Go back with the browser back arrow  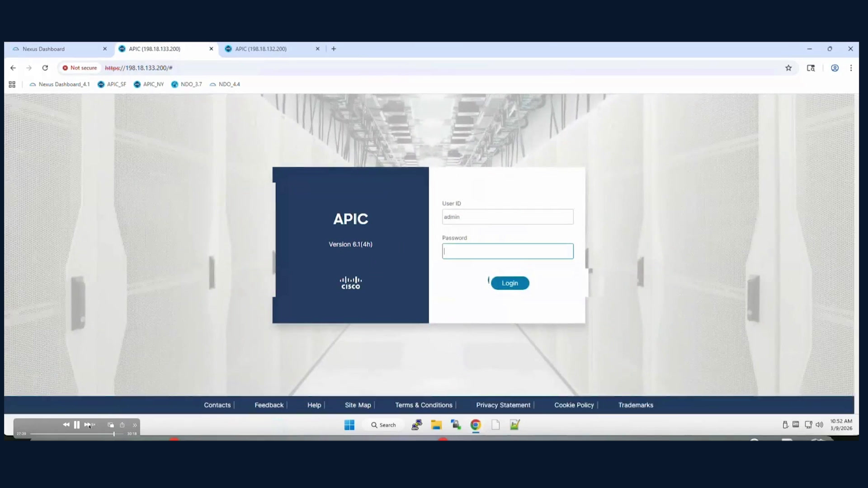pyautogui.click(x=13, y=68)
